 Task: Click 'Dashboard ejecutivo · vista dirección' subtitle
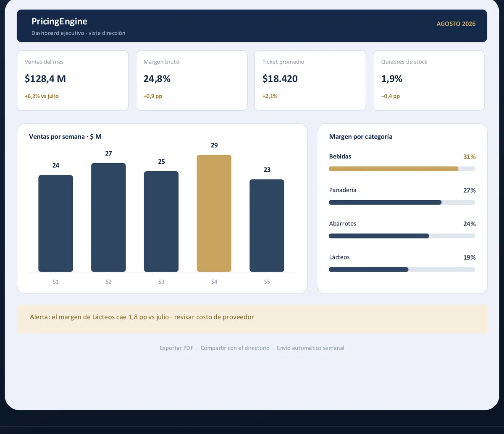[79, 33]
